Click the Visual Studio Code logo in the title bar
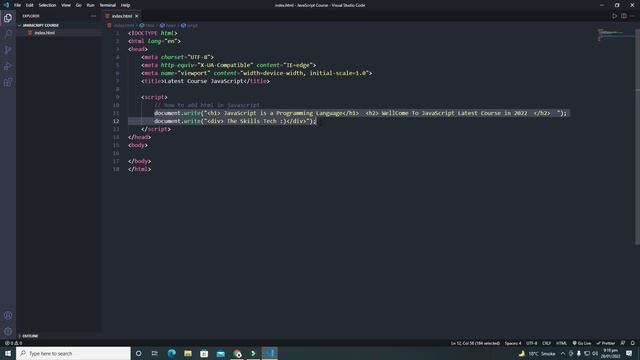The width and height of the screenshot is (640, 360). 6,5
